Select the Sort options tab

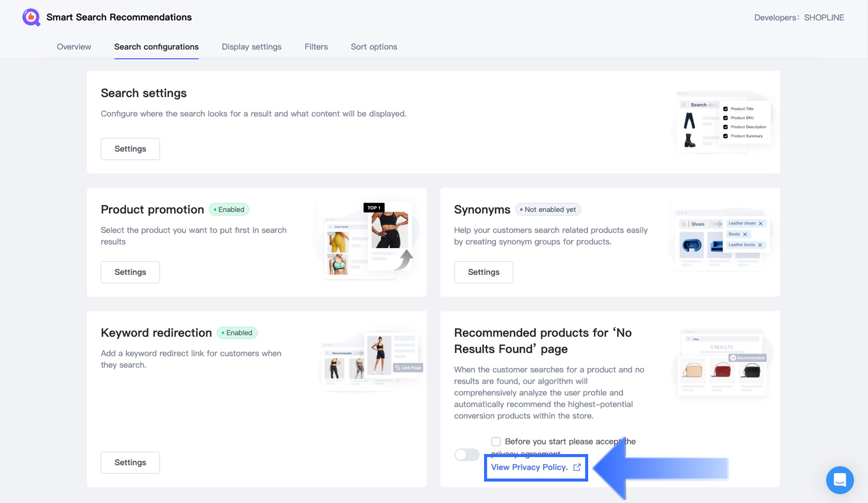(x=374, y=47)
